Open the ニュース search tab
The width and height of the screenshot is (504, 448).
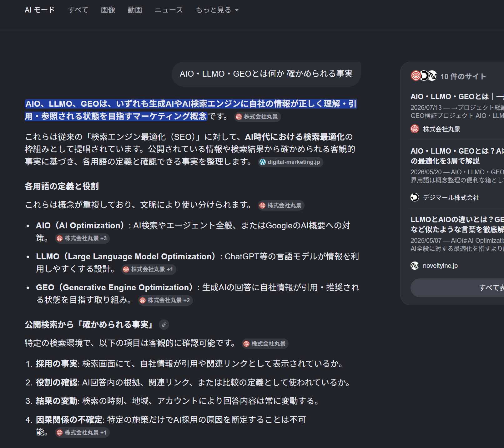[x=169, y=10]
